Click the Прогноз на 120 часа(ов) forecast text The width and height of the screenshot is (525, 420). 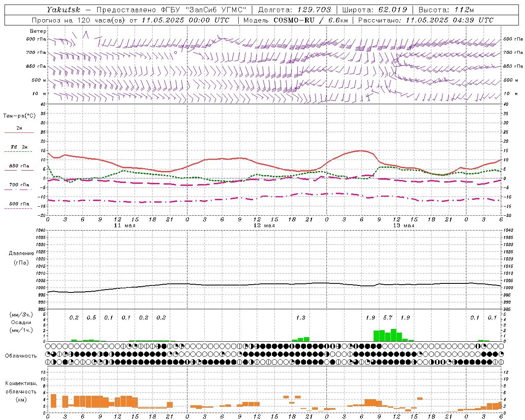tap(79, 20)
